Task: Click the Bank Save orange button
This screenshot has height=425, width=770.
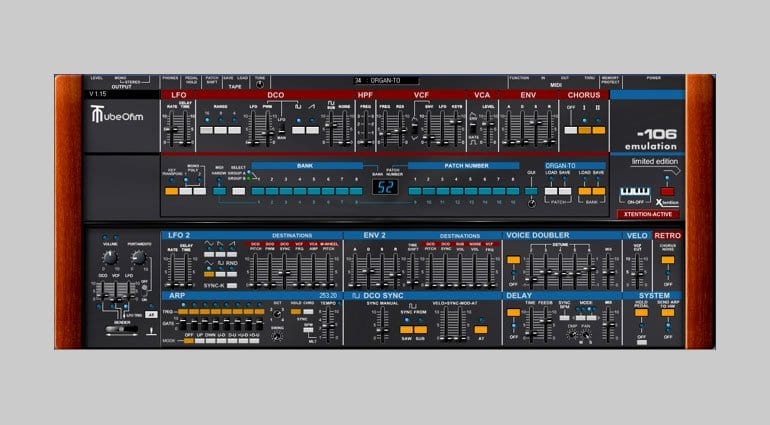Action: click(599, 191)
